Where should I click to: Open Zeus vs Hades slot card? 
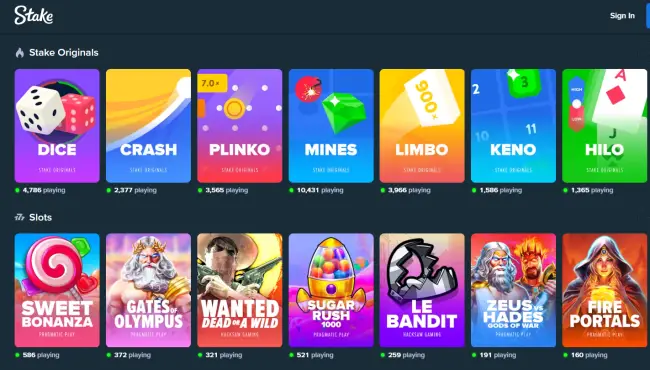tap(513, 290)
